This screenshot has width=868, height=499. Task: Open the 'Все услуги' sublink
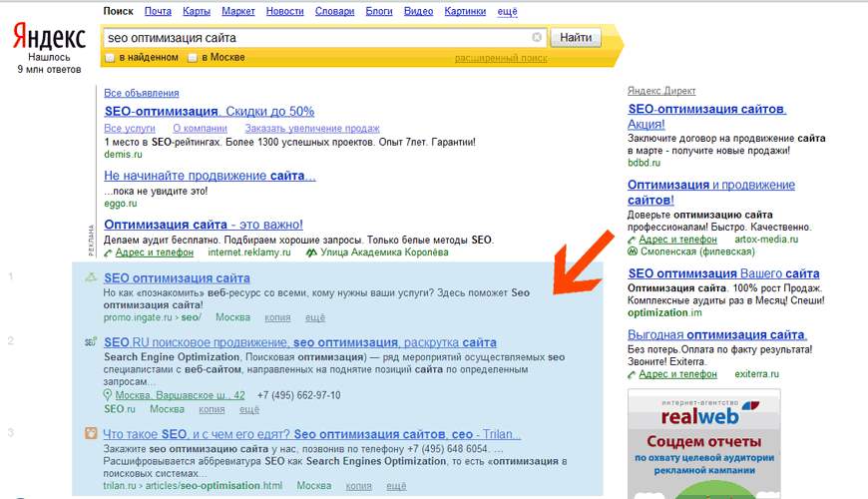tap(130, 128)
